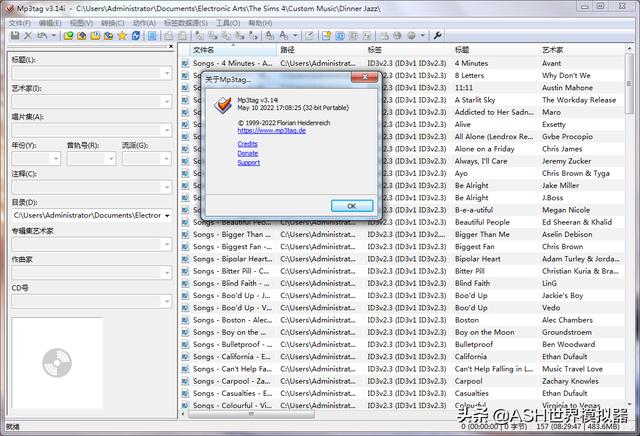Open the tag sources globe dropdown arrow
The image size is (640, 436).
[x=422, y=36]
